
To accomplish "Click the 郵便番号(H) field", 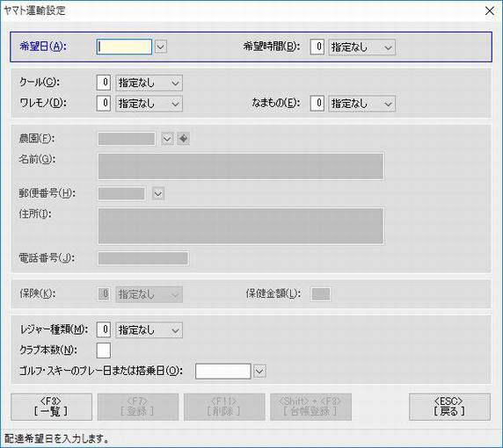I will pyautogui.click(x=121, y=193).
